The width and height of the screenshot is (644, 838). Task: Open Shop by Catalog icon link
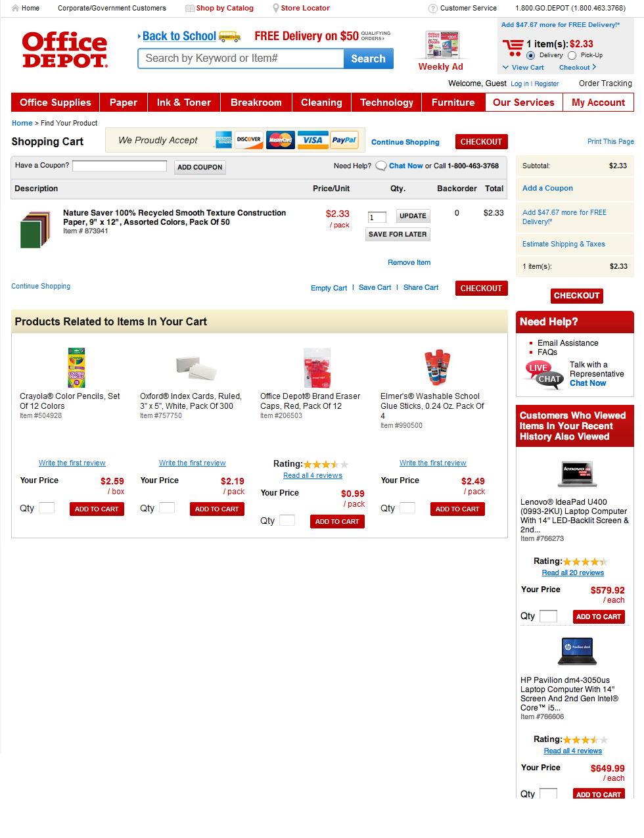190,9
